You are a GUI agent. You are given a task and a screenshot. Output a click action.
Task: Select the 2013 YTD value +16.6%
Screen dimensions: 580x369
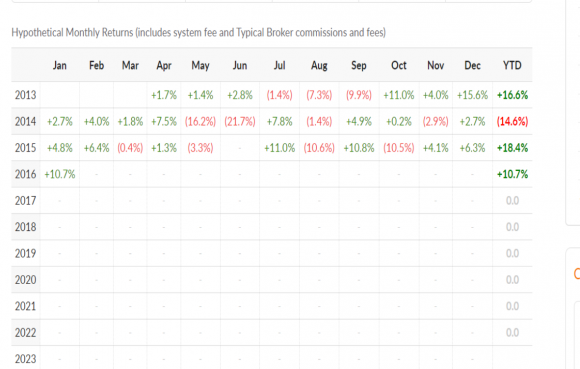pos(512,95)
